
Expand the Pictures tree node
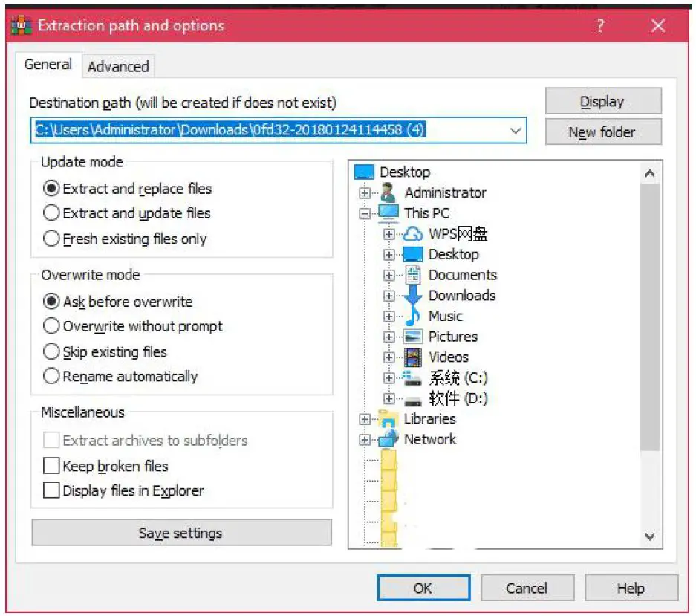pyautogui.click(x=388, y=337)
